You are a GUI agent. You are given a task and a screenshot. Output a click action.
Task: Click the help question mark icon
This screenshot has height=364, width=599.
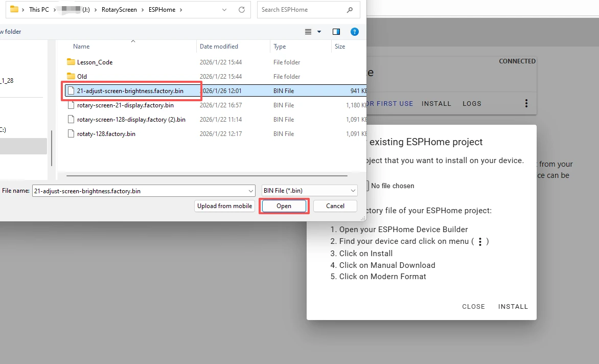[x=355, y=32]
